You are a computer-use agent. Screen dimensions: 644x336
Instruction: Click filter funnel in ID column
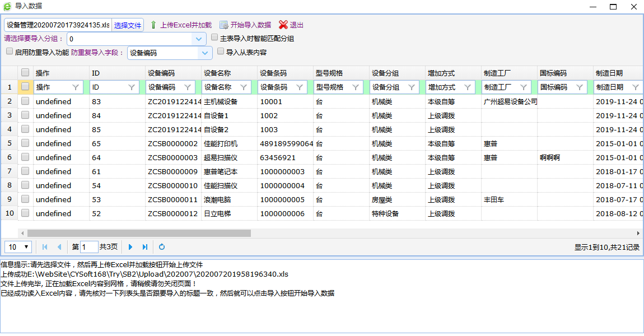(132, 87)
